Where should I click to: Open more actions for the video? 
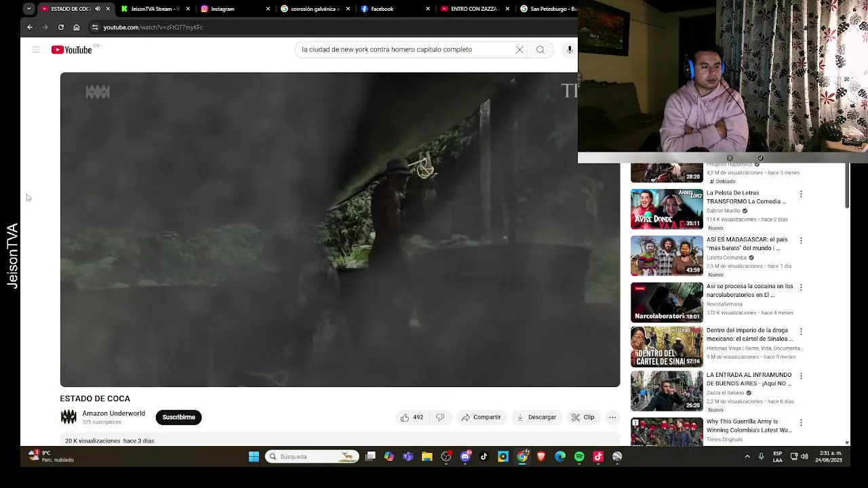tap(612, 418)
